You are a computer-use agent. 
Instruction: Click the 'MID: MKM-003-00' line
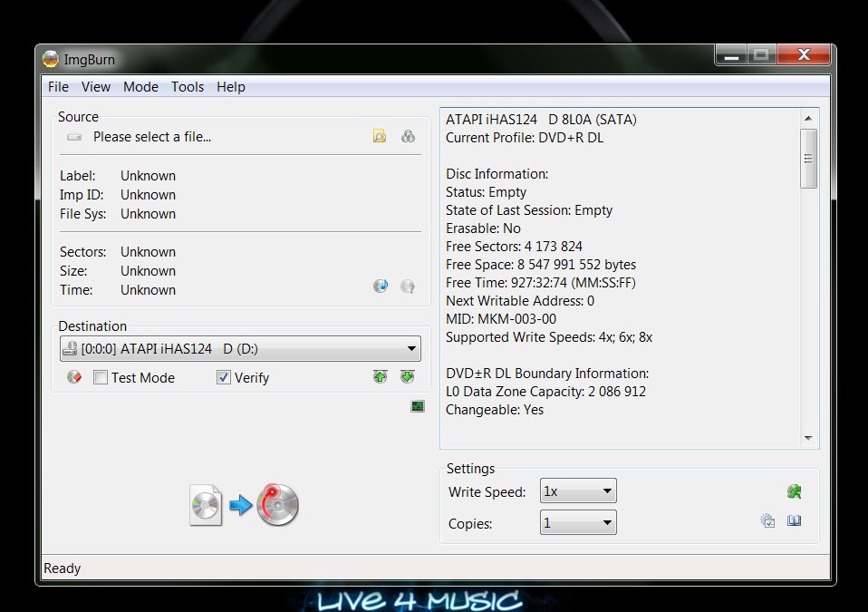pyautogui.click(x=501, y=319)
